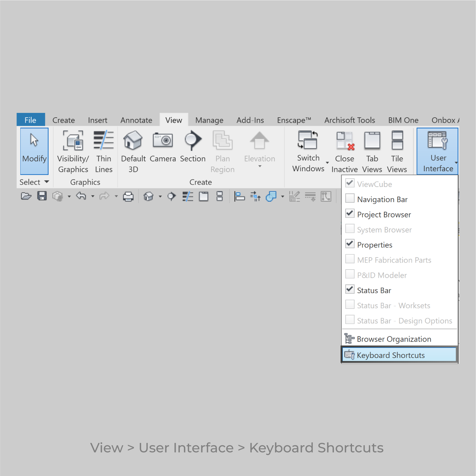This screenshot has width=476, height=476.
Task: Uncheck the Project Browser checkbox
Action: coord(350,214)
